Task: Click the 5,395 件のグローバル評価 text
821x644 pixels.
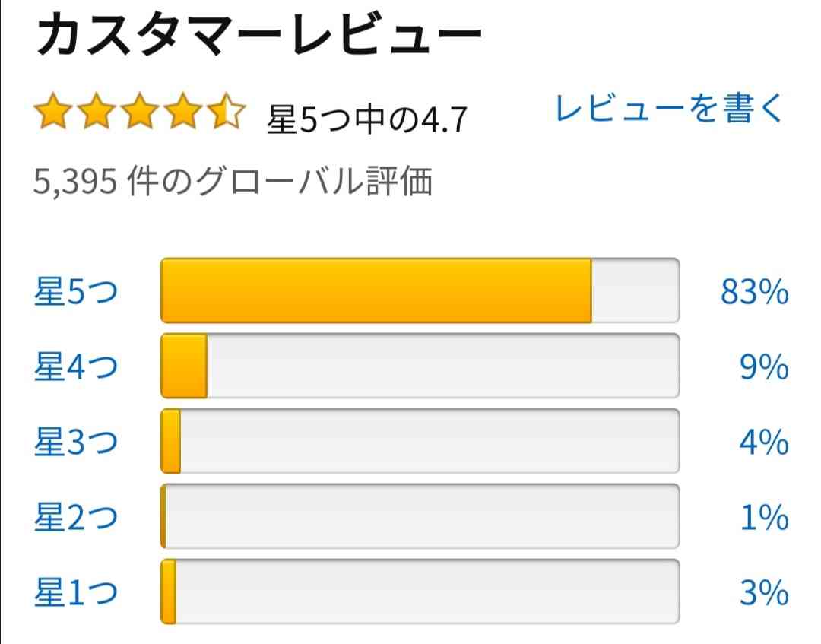Action: (x=233, y=182)
